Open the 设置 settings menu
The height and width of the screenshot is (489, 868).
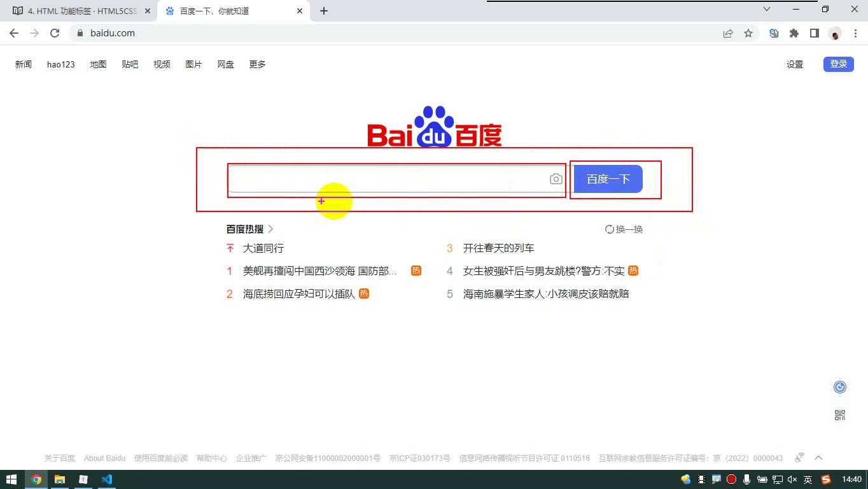point(795,64)
